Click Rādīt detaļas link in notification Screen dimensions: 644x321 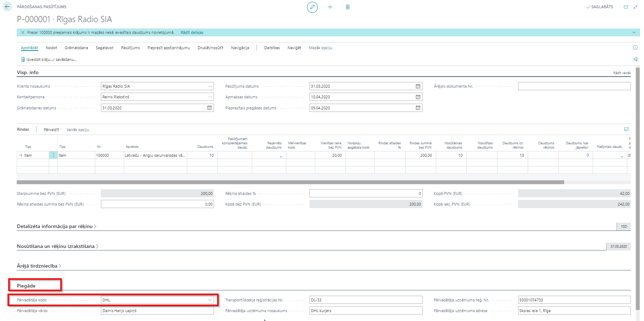tap(192, 32)
